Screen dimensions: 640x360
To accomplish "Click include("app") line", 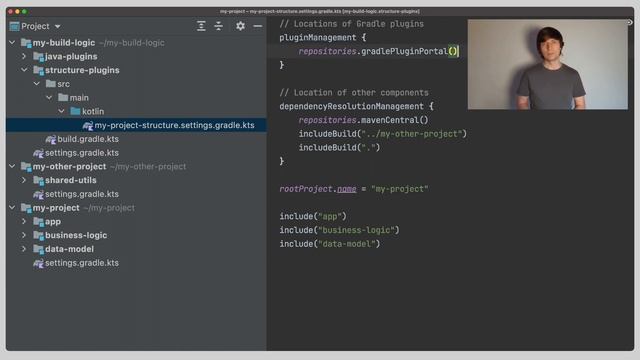I will point(313,216).
